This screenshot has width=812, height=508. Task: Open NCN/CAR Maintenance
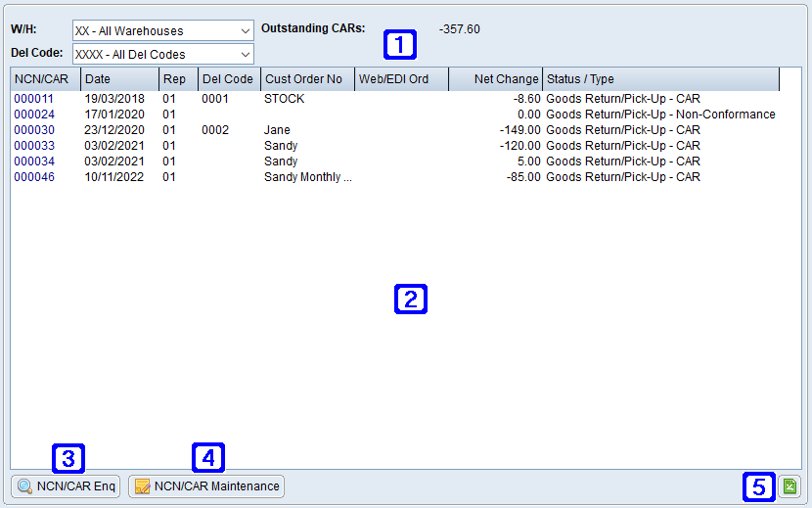[206, 485]
